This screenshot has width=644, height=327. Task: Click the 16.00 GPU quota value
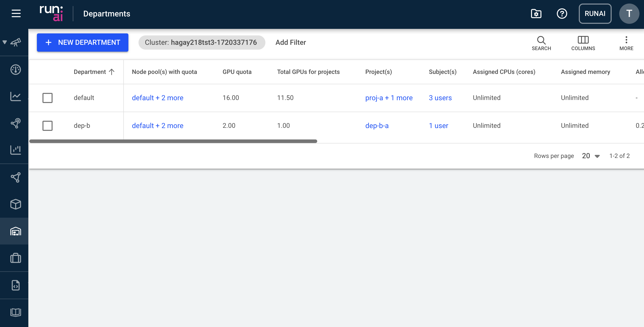(231, 98)
